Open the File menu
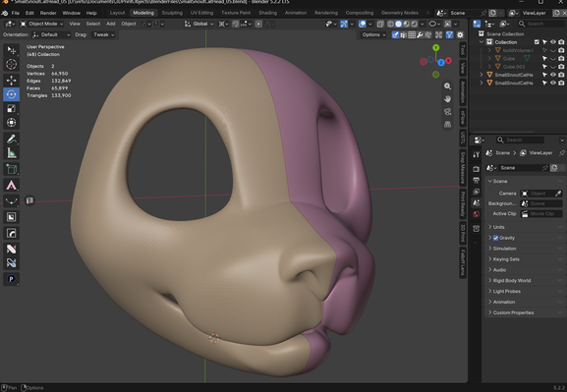 tap(16, 13)
